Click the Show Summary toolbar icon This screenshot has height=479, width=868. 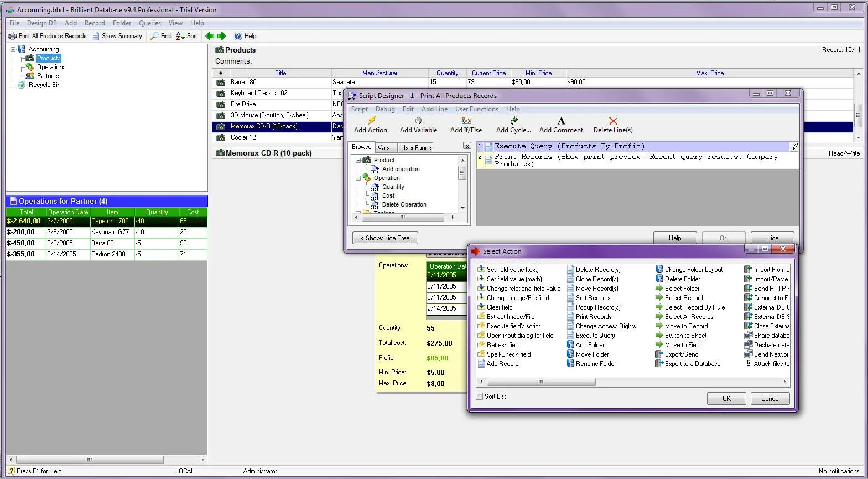click(x=96, y=36)
